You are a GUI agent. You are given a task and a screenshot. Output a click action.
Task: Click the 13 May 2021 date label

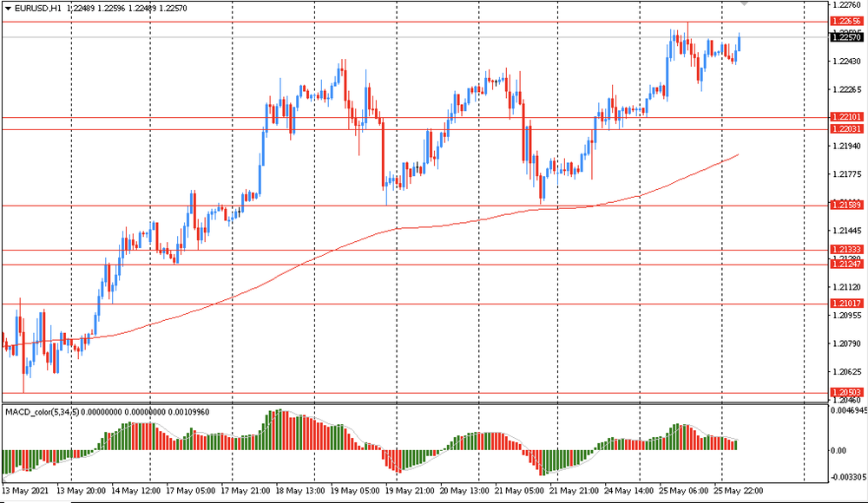click(x=25, y=491)
